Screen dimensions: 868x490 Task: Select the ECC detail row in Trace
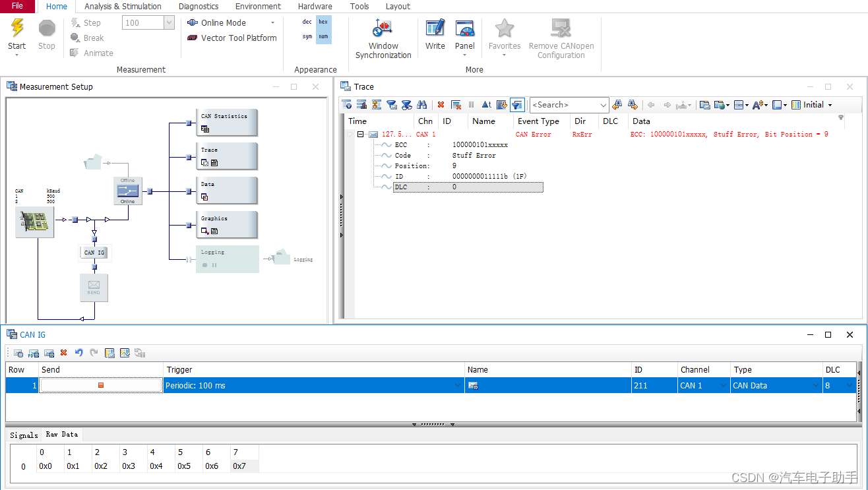tap(451, 144)
